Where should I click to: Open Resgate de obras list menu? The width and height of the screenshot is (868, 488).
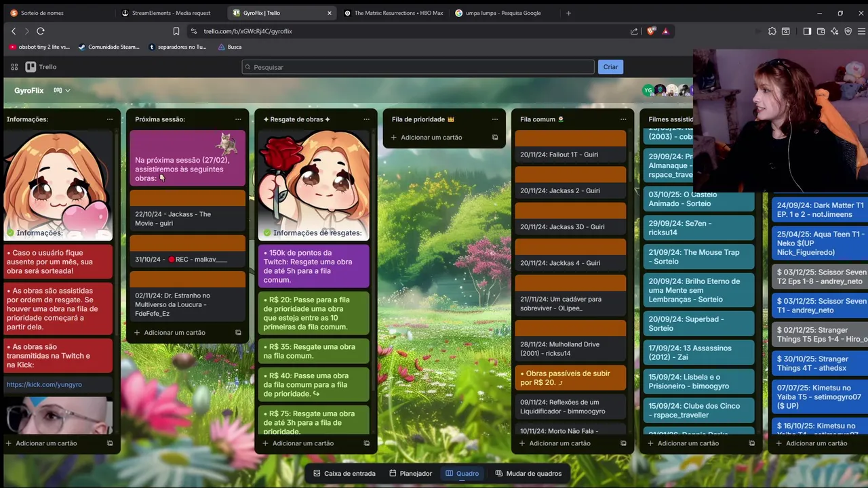coord(366,119)
